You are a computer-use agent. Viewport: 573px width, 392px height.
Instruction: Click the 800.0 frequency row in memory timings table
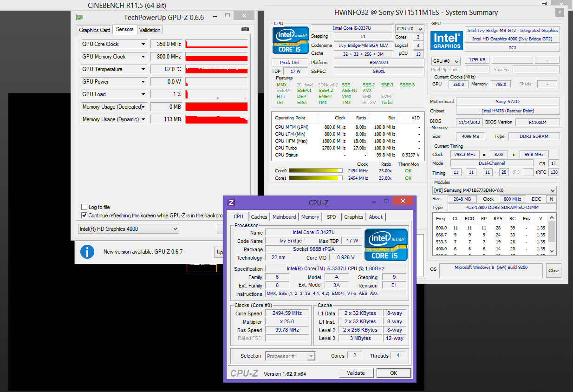click(490, 228)
